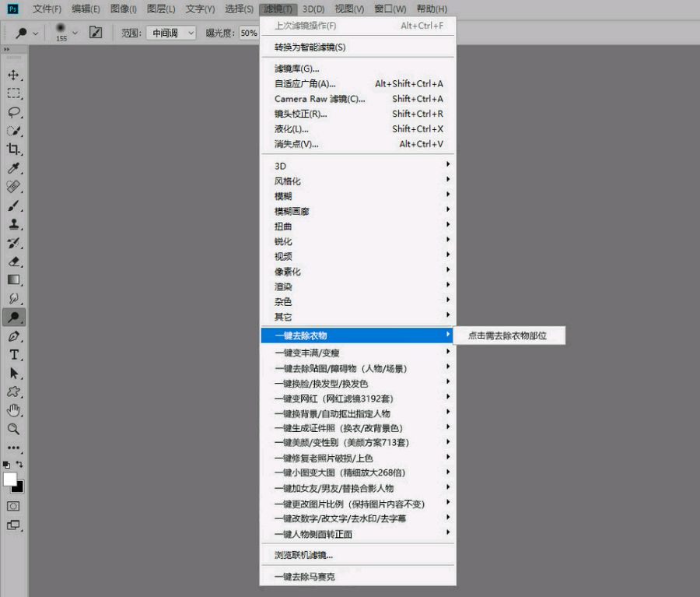Open the 文件(F) menu
Screen dimensions: 700x597
[47, 9]
